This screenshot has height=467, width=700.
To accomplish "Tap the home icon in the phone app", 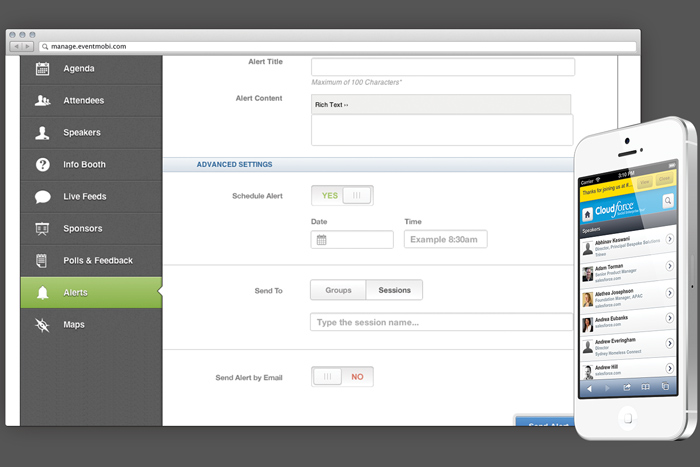I will [x=588, y=214].
